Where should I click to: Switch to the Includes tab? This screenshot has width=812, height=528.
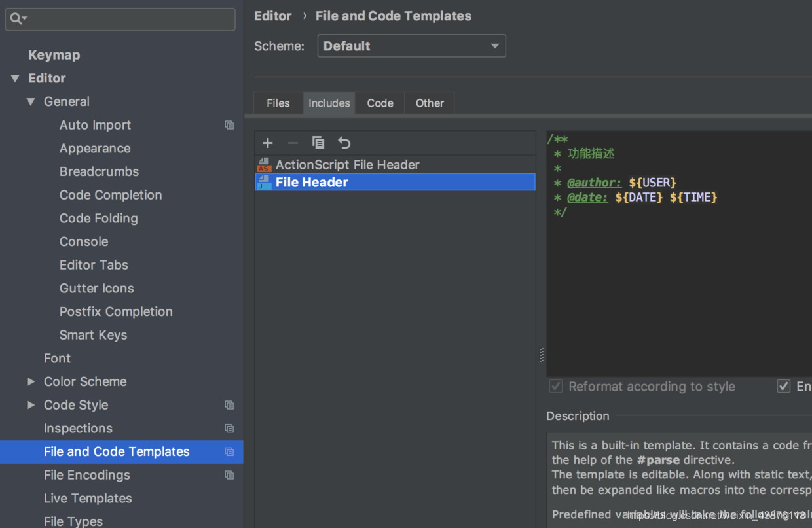pyautogui.click(x=329, y=103)
